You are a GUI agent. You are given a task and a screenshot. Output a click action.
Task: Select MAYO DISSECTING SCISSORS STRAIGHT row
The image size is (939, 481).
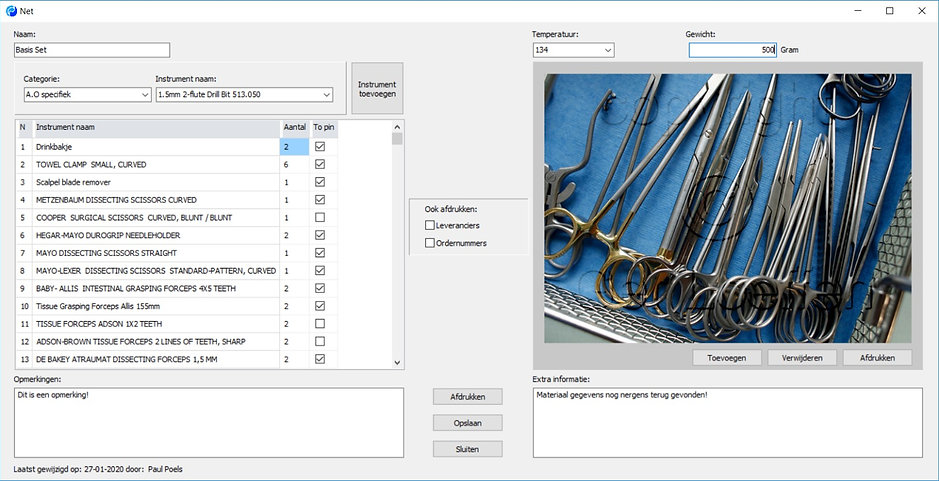156,253
